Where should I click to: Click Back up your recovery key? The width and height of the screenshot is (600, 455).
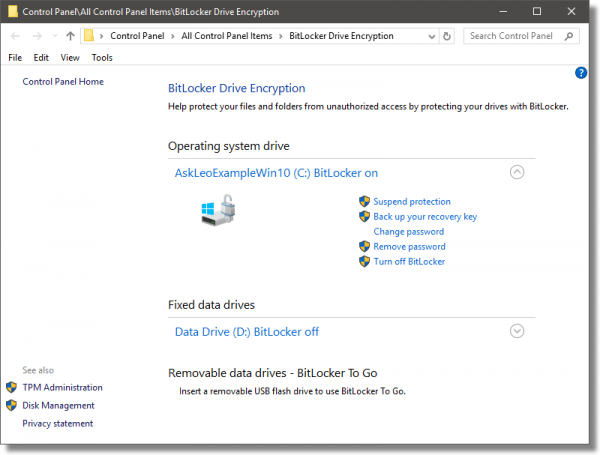(425, 217)
